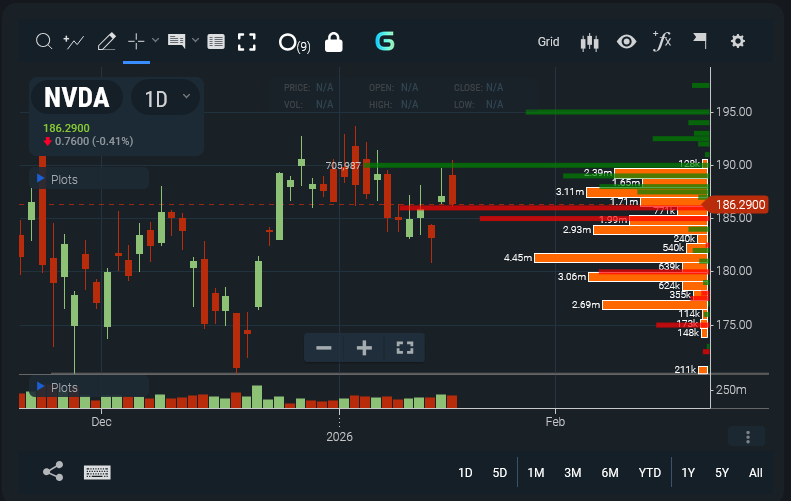The width and height of the screenshot is (791, 501).
Task: Open the drawings count (9) icon
Action: pyautogui.click(x=294, y=43)
